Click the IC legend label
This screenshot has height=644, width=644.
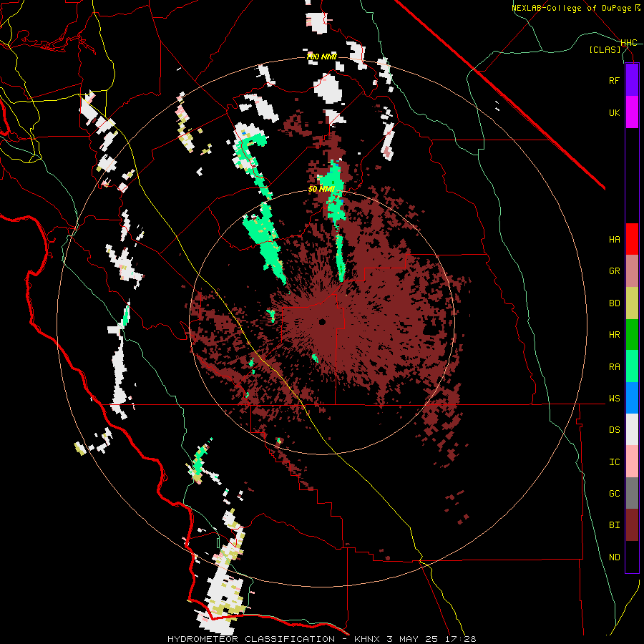tap(614, 462)
